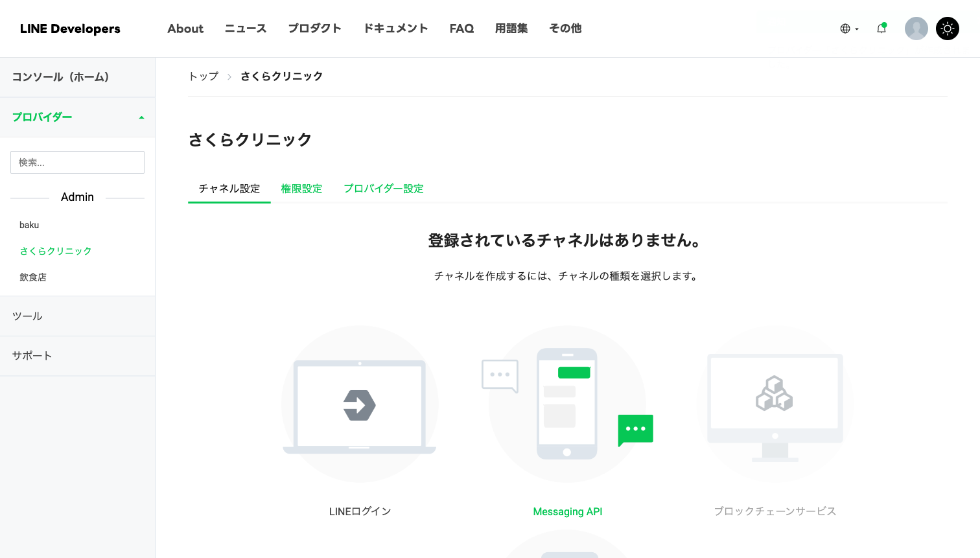Select the ブロックチェーンサービス label

(x=775, y=511)
